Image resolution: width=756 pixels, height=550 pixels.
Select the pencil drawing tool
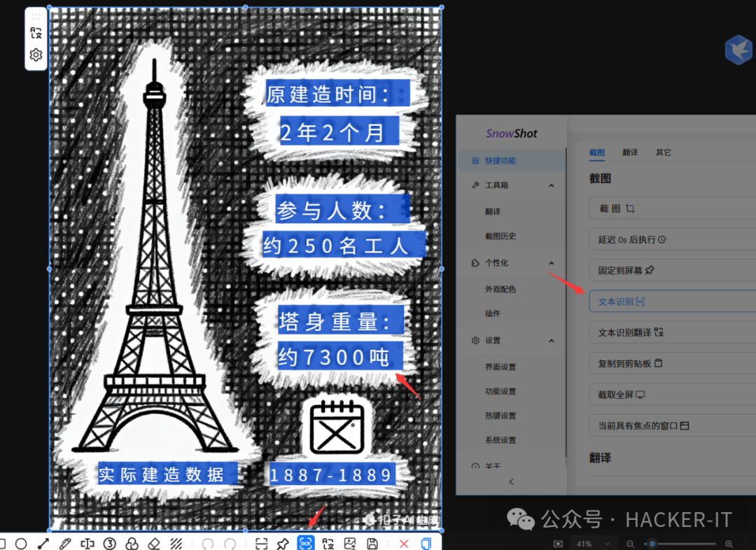pos(65,544)
